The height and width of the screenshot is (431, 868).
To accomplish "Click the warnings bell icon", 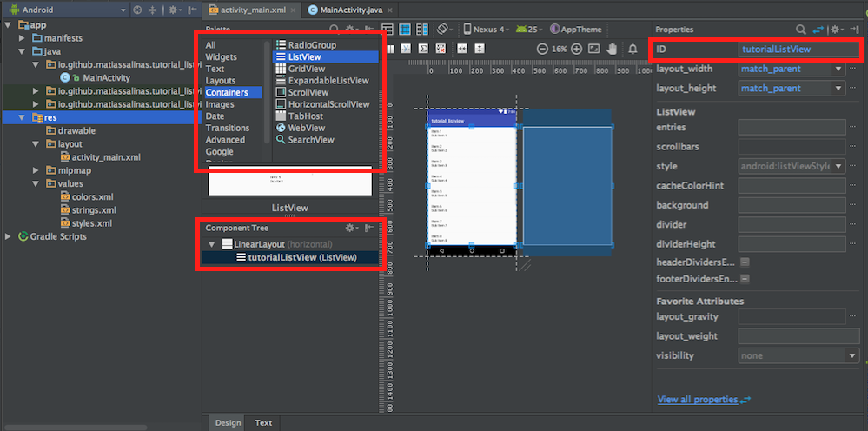I will tap(633, 50).
